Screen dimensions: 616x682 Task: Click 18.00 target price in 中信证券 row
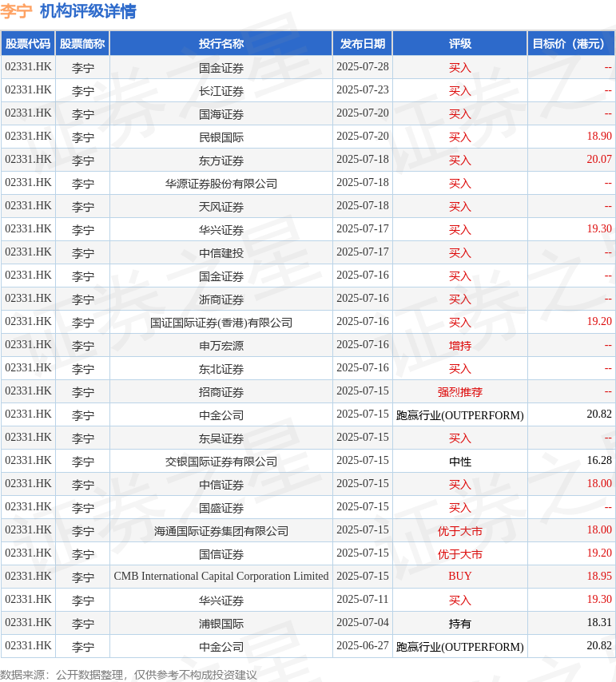tap(599, 483)
